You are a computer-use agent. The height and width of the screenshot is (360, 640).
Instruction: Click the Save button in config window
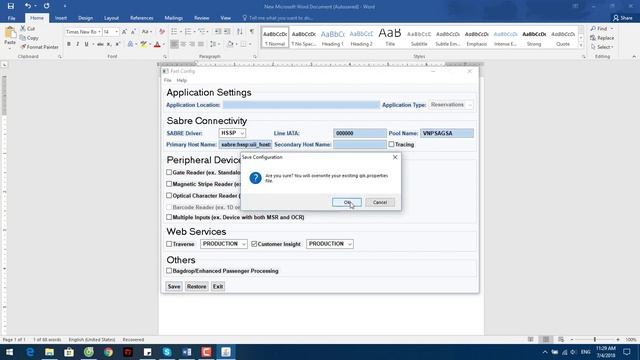click(x=174, y=287)
